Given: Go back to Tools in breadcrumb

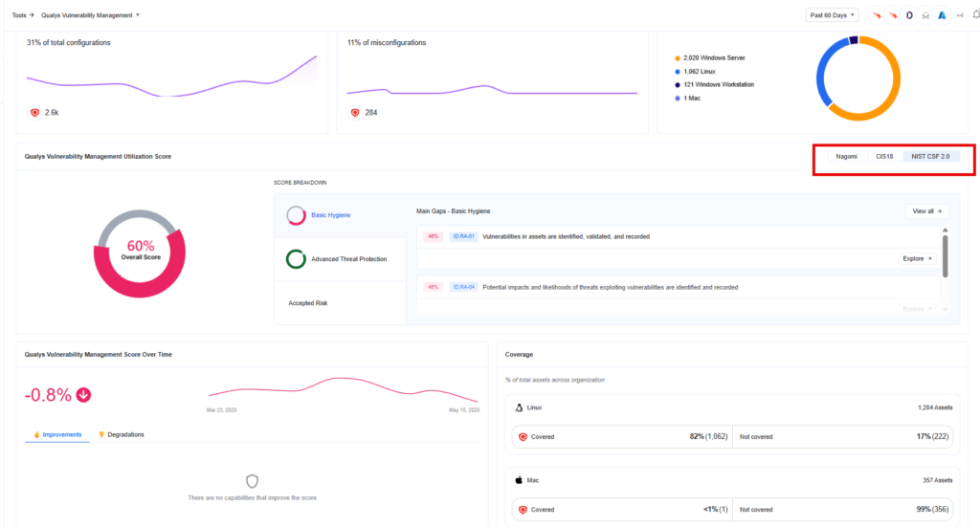Looking at the screenshot, I should click(19, 15).
